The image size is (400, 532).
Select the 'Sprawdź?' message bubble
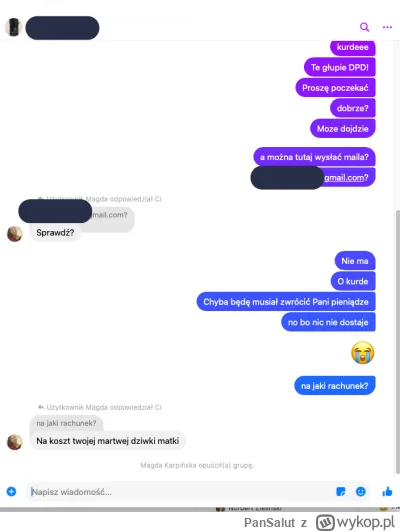(55, 233)
